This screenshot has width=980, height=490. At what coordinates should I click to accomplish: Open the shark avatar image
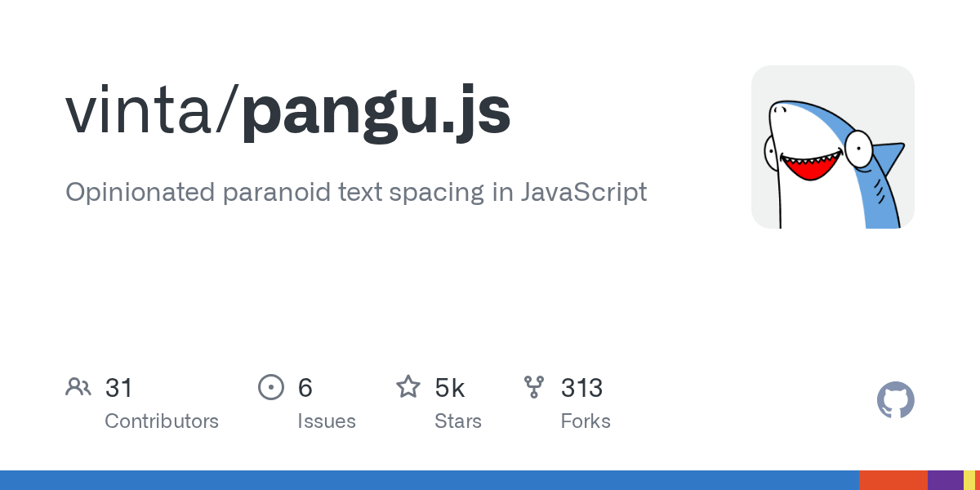(833, 147)
